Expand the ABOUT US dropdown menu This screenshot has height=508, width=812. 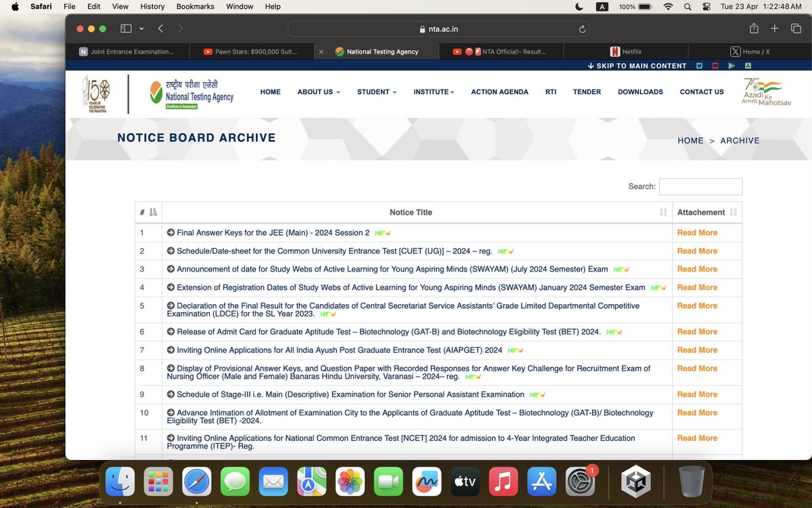click(x=319, y=92)
